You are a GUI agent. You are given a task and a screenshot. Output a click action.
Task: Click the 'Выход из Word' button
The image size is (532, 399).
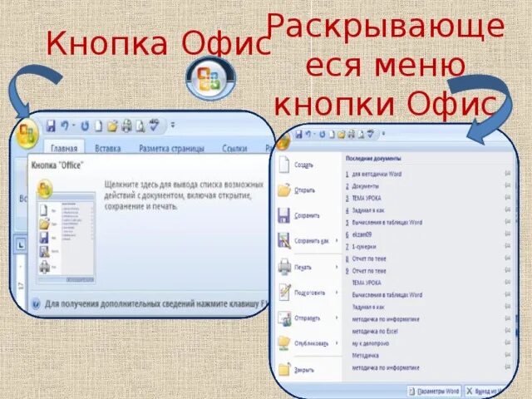coord(485,392)
